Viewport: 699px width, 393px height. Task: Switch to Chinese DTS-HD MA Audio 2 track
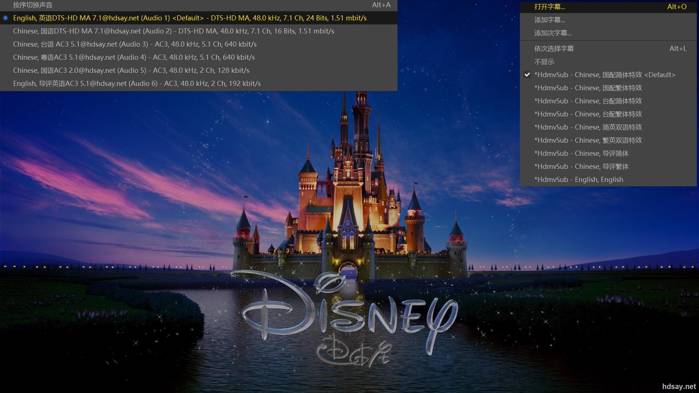pos(198,31)
